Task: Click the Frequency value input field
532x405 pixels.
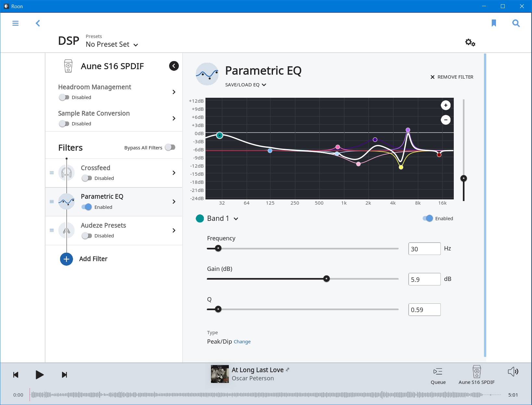Action: (425, 249)
